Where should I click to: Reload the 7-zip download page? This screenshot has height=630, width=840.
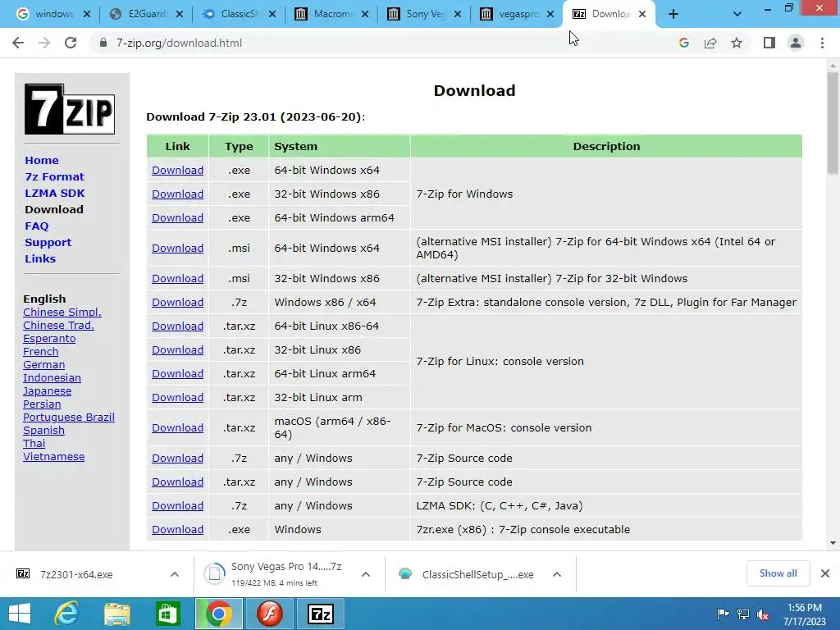coord(71,43)
